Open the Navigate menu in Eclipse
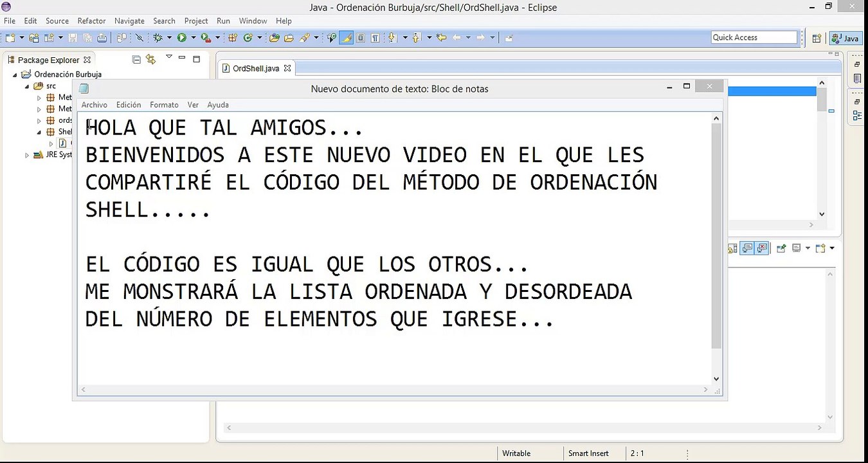The height and width of the screenshot is (463, 868). click(x=129, y=21)
